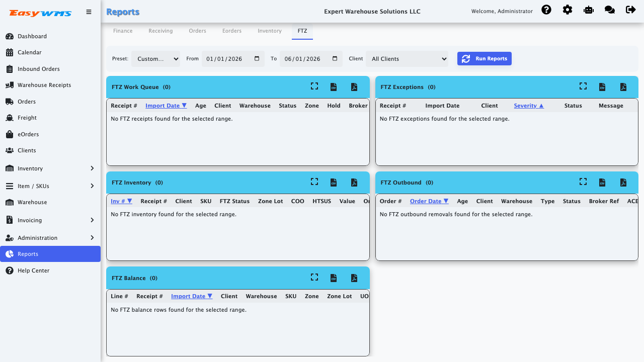This screenshot has width=644, height=362.
Task: Switch to the Receiving tab
Action: (x=160, y=31)
